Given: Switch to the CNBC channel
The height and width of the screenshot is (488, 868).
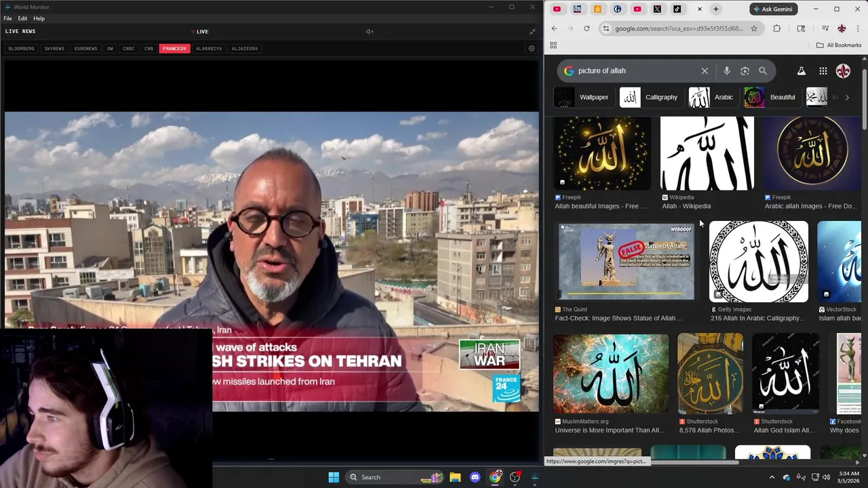Looking at the screenshot, I should click(x=128, y=48).
